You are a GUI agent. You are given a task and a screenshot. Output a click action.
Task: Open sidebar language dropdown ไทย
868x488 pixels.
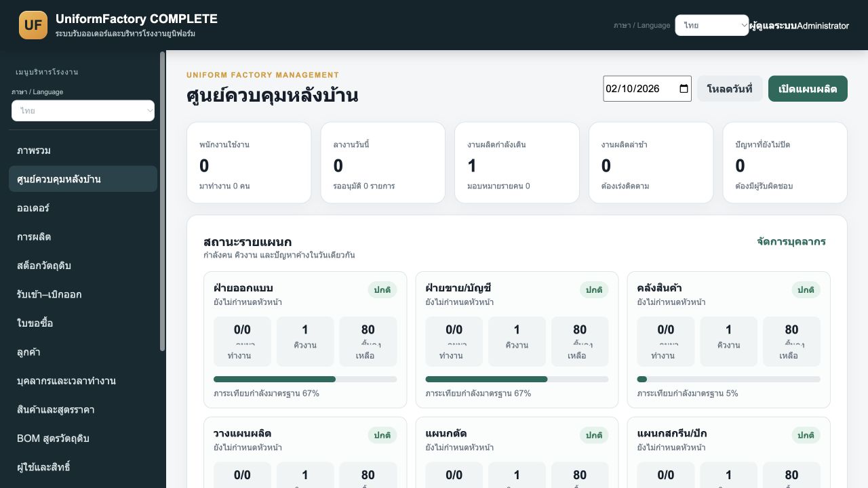click(83, 110)
